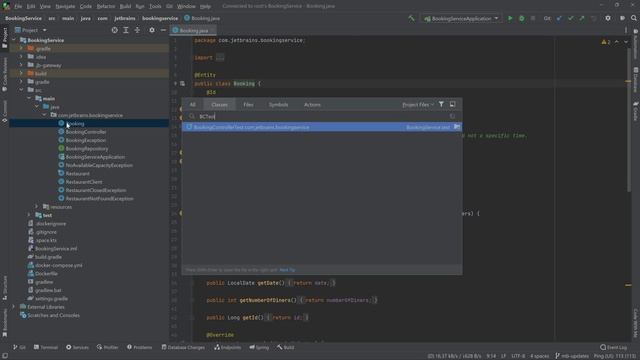
Task: Expand the build folder
Action: [22, 73]
